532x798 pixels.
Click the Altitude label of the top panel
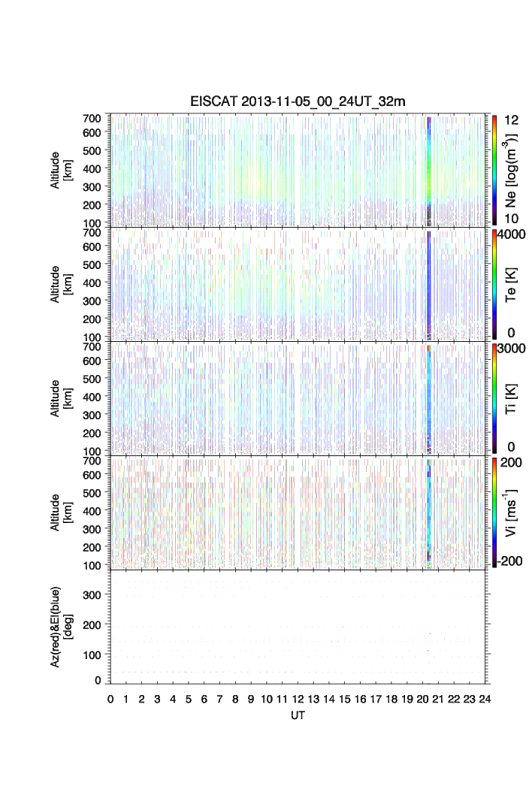point(60,170)
